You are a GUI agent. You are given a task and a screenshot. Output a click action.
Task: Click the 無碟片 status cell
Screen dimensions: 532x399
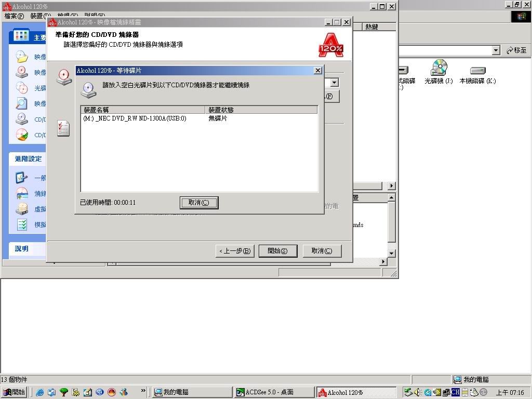point(218,118)
